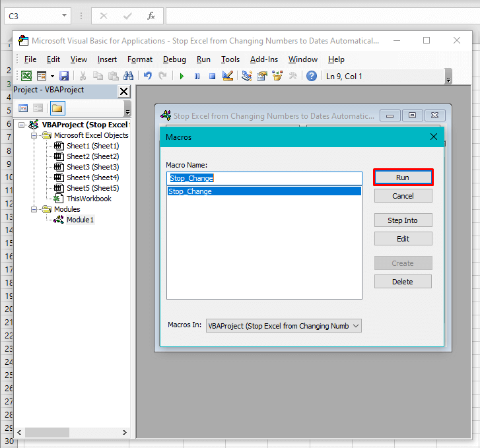Select Stop_Change in the macro list
Viewport: 480px width, 448px height.
(265, 191)
